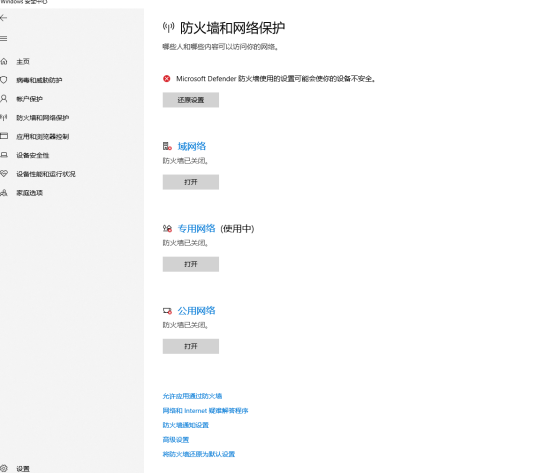This screenshot has height=473, width=553.
Task: Open the 专用网络 link
Action: tap(196, 229)
